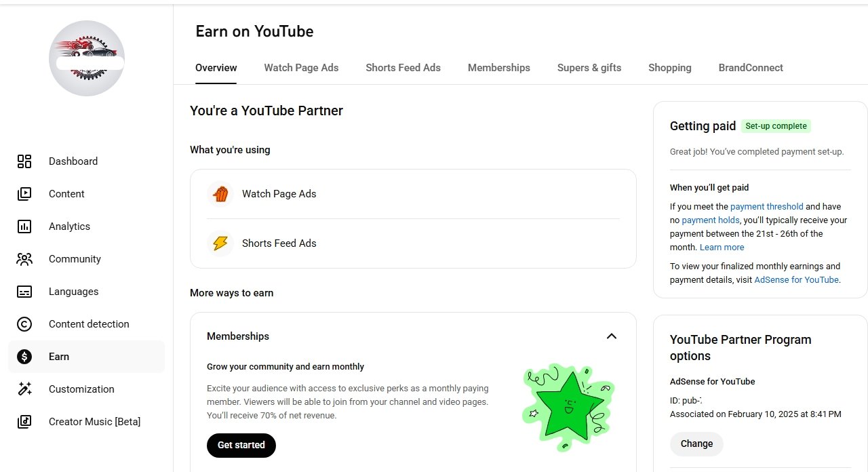The width and height of the screenshot is (868, 472).
Task: Click the Dashboard icon in sidebar
Action: click(24, 161)
